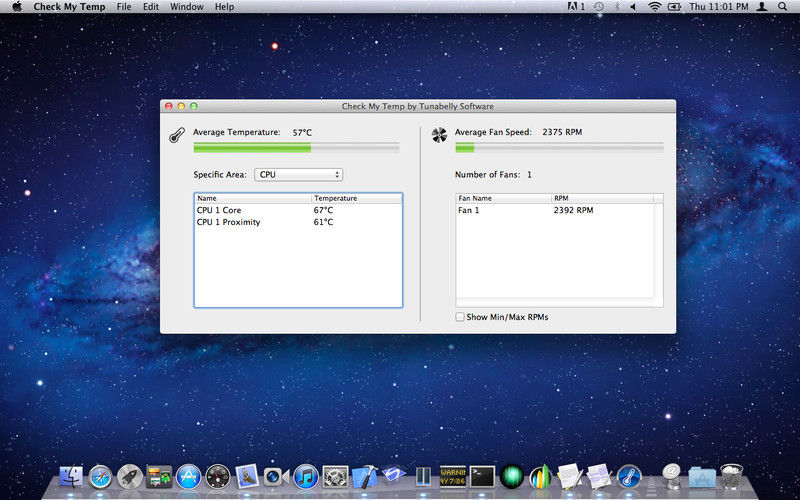Open Finder from the dock
The width and height of the screenshot is (800, 500).
(x=71, y=477)
